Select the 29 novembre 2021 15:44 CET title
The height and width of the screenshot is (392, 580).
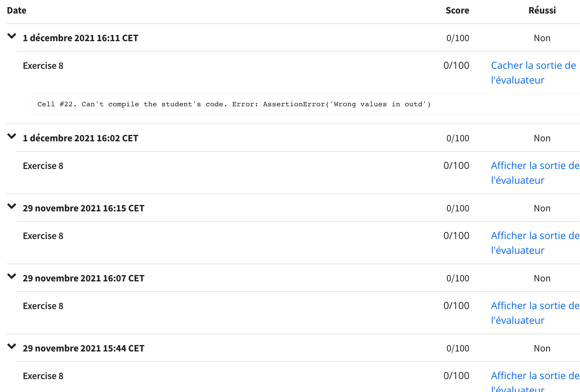[84, 348]
